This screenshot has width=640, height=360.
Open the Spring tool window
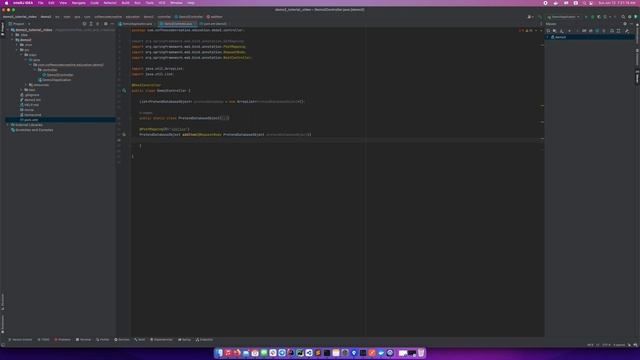click(184, 340)
